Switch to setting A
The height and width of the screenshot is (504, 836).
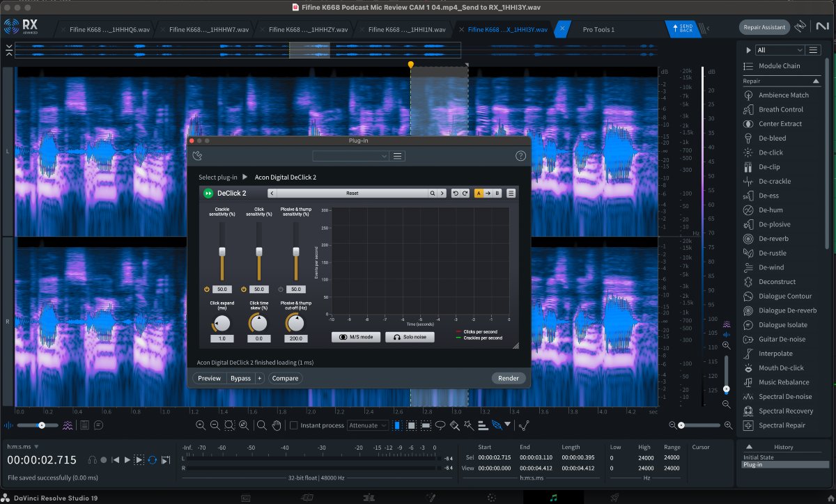pos(479,193)
